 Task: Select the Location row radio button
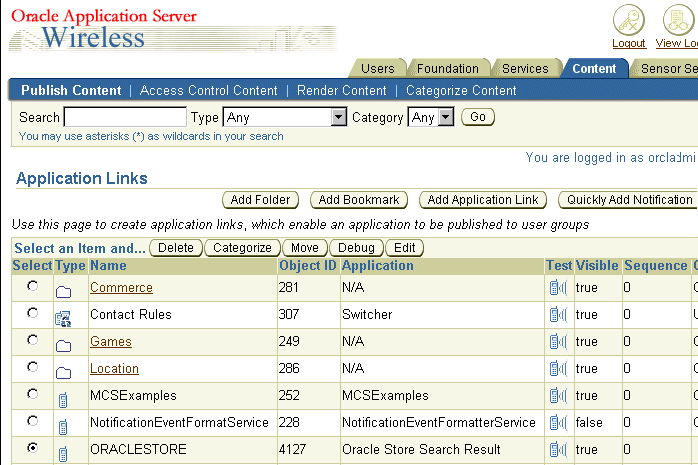pyautogui.click(x=32, y=367)
